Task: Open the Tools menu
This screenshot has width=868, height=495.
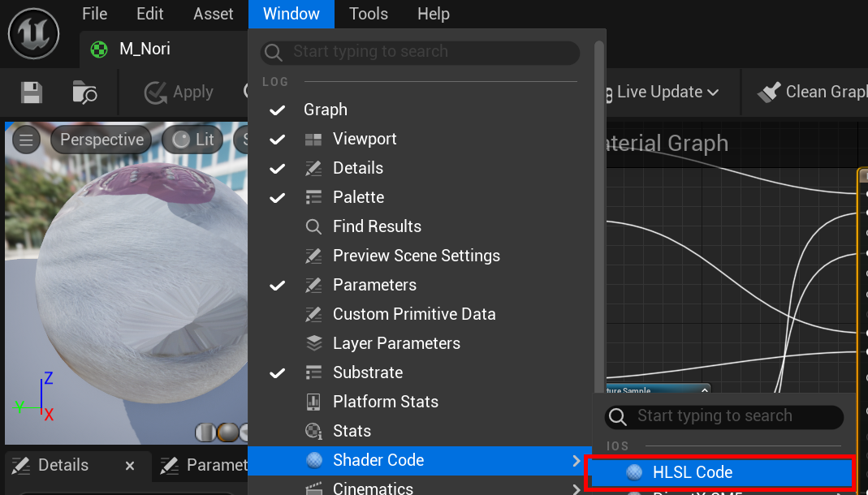Action: [368, 14]
